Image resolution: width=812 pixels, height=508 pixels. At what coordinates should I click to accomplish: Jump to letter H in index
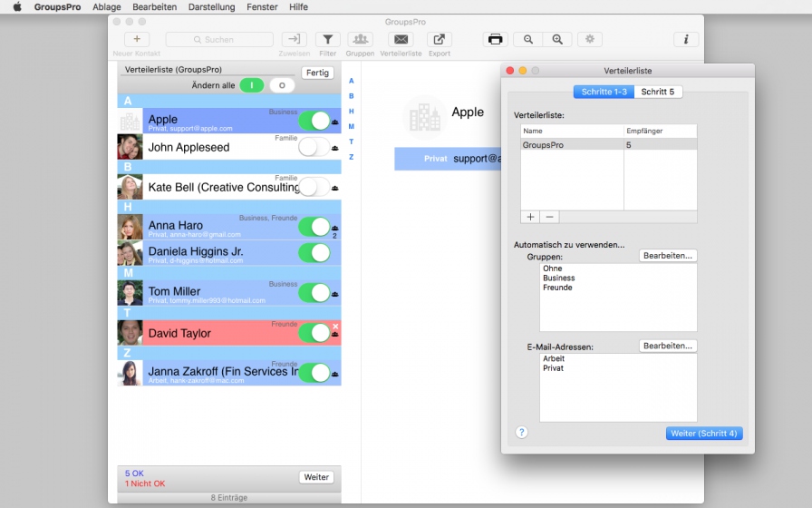coord(351,111)
